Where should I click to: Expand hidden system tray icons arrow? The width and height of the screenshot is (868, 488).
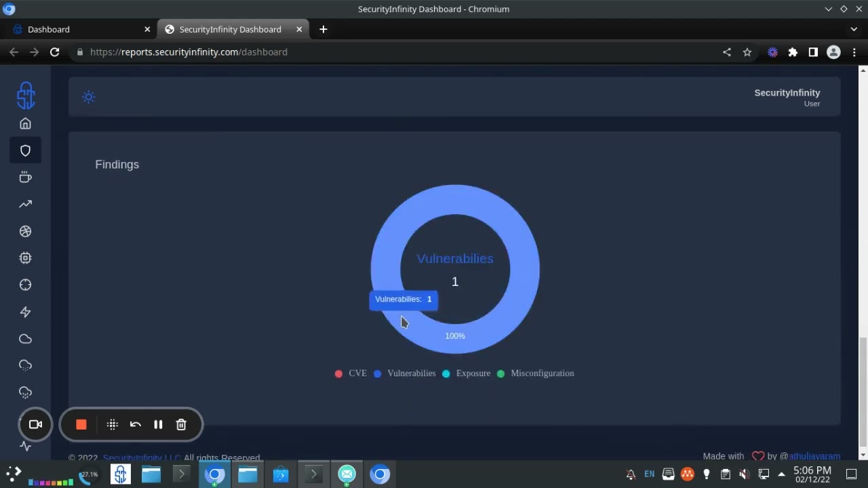point(781,474)
